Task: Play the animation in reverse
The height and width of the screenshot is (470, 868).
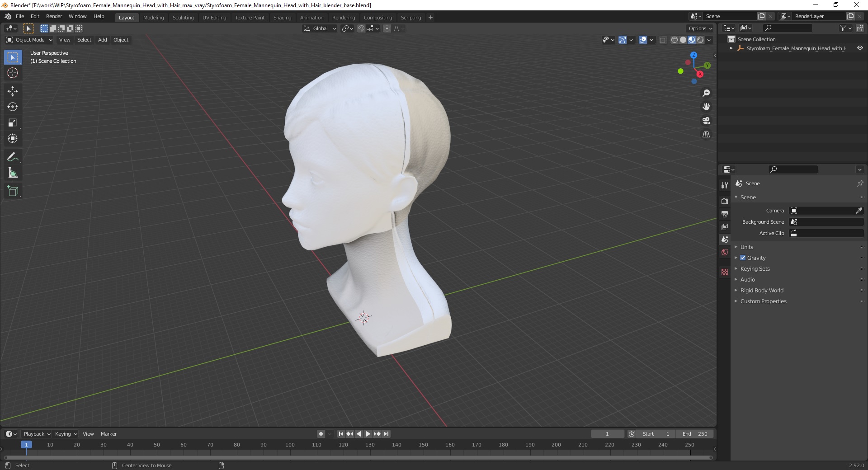Action: coord(359,434)
